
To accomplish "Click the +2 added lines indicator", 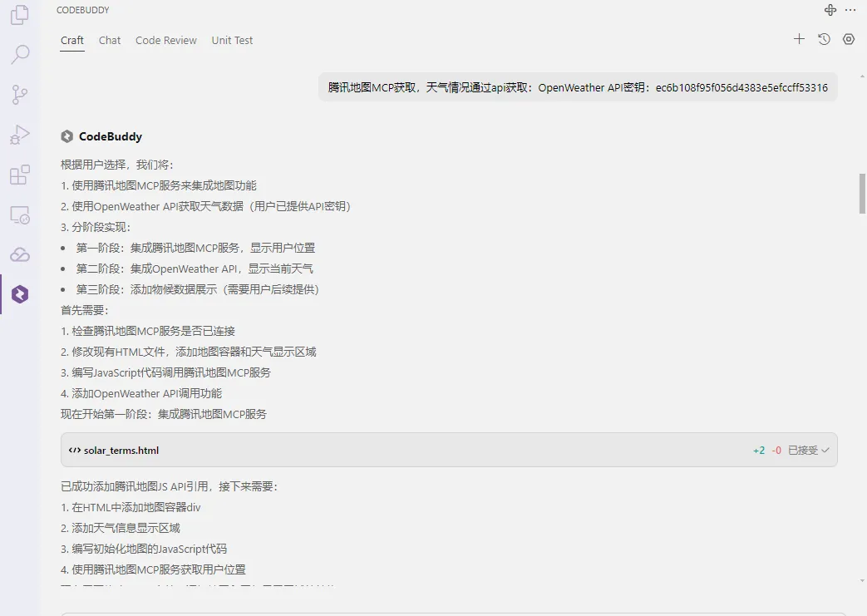I will coord(759,450).
